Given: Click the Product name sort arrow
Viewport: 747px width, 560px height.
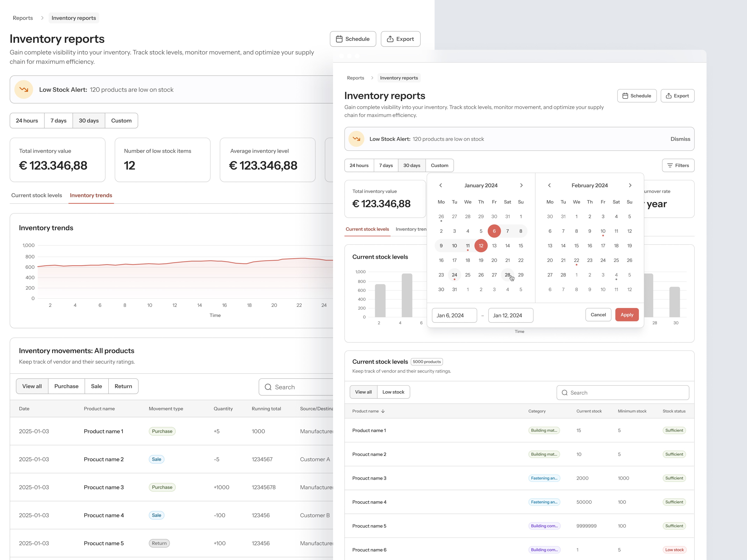Looking at the screenshot, I should coord(383,411).
